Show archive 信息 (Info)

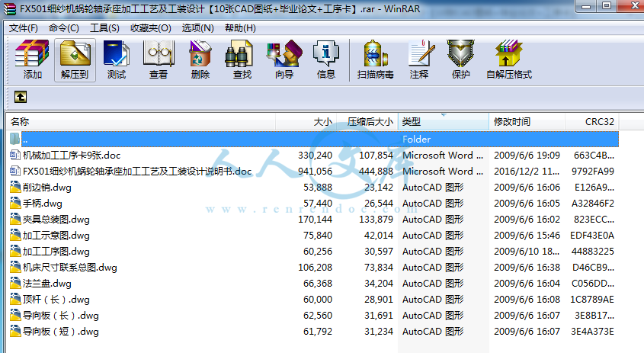[325, 53]
